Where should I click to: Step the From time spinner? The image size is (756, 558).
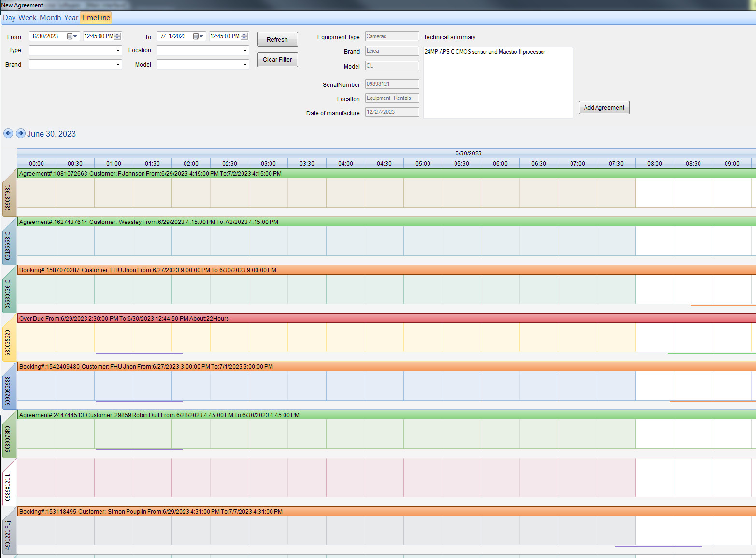tap(117, 36)
